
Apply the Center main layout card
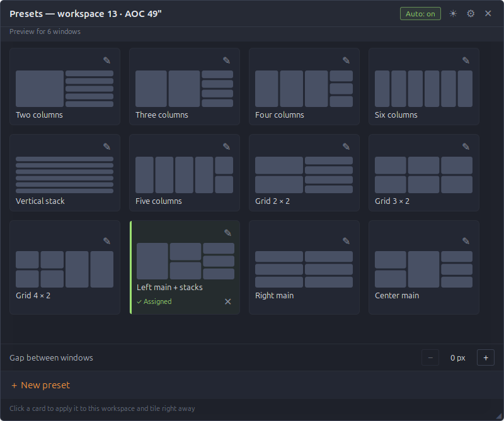pos(423,267)
